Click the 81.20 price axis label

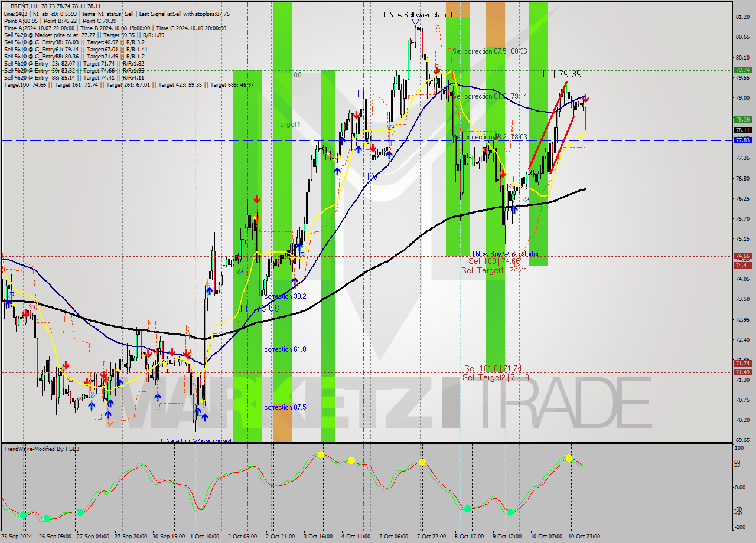(742, 17)
